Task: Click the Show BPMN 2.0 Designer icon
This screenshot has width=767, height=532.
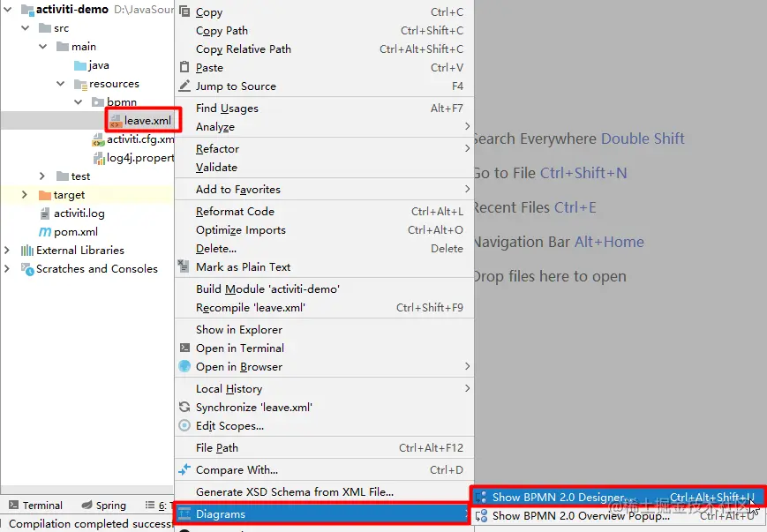Action: pos(481,498)
